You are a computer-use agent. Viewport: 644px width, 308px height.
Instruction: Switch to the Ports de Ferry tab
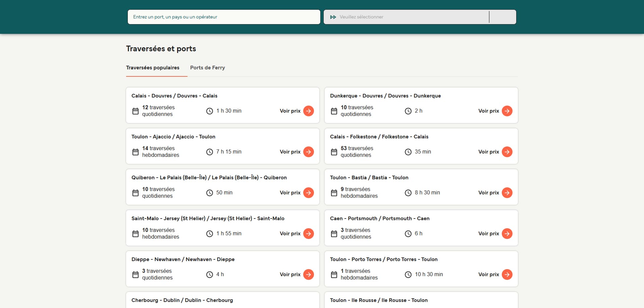208,68
